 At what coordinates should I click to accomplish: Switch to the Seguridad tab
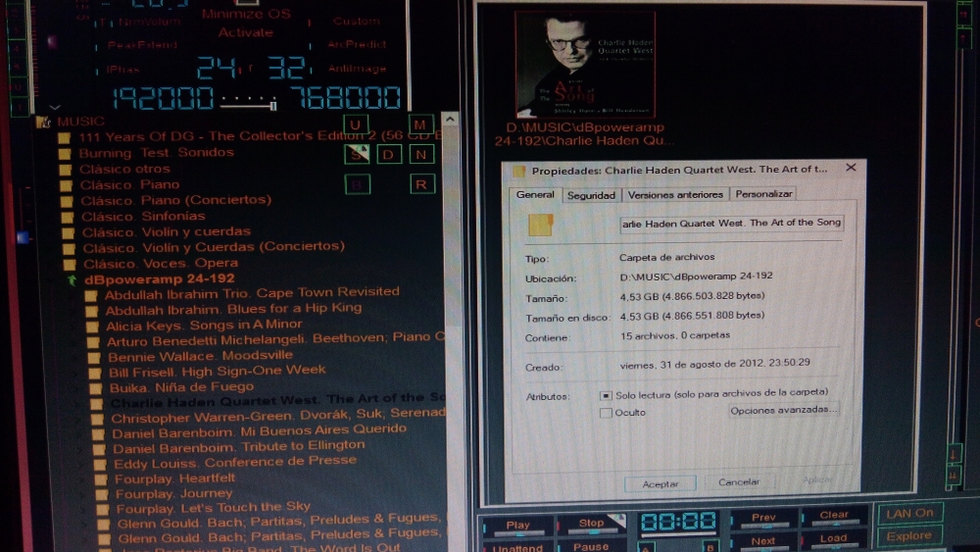coord(591,195)
